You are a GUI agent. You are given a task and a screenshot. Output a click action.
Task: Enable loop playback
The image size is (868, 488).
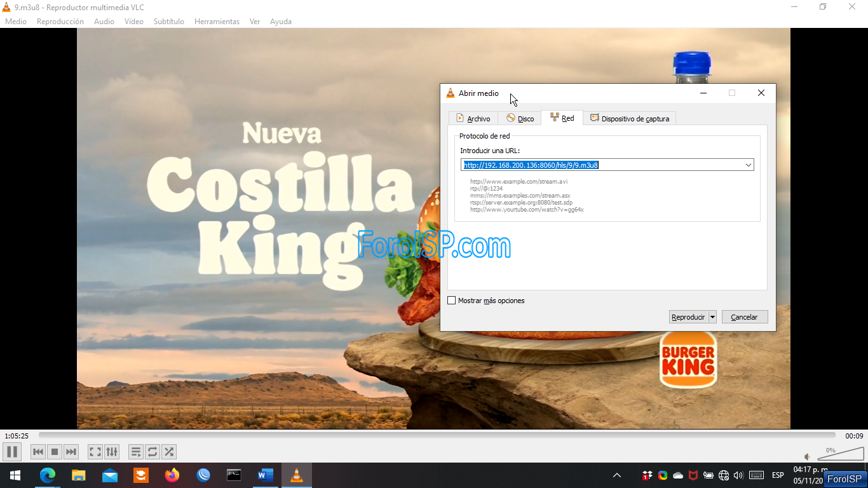[x=153, y=452]
